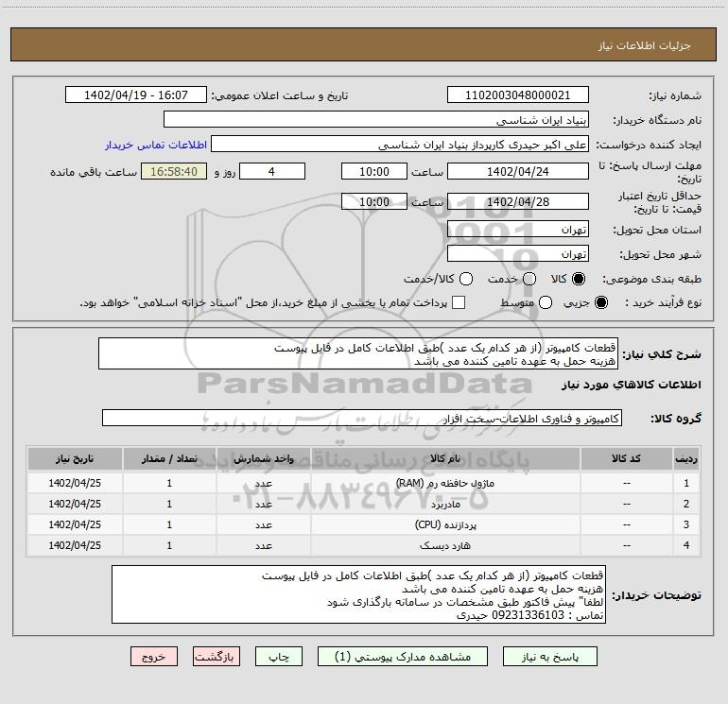Click the چاپ print button

pyautogui.click(x=279, y=657)
